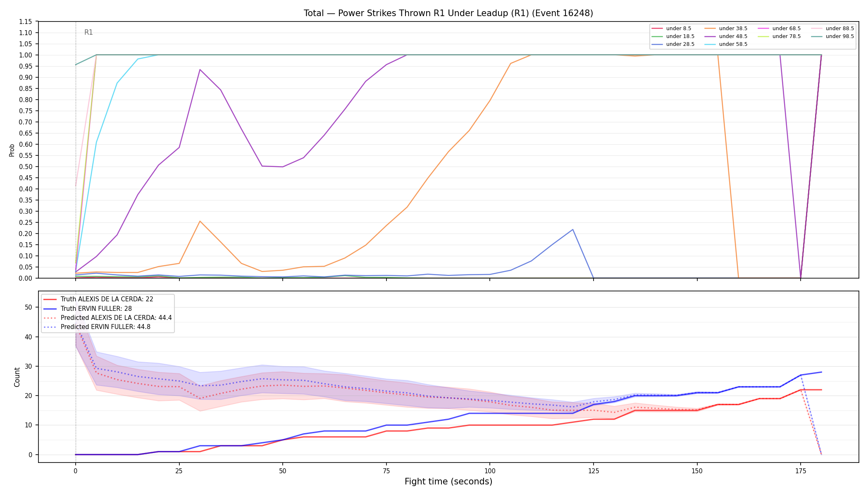Click the 'under 68.5' legend entry

779,29
